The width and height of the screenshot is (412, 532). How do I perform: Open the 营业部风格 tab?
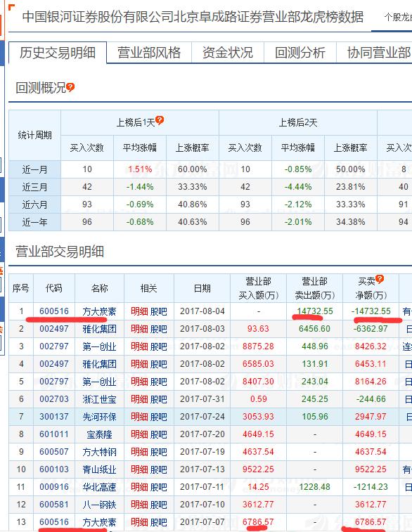(x=149, y=53)
